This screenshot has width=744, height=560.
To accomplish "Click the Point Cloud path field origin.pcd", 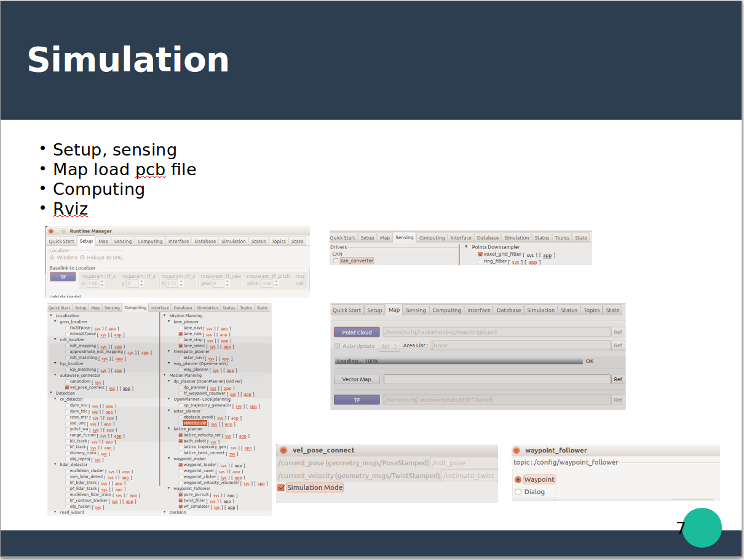I will [x=497, y=333].
